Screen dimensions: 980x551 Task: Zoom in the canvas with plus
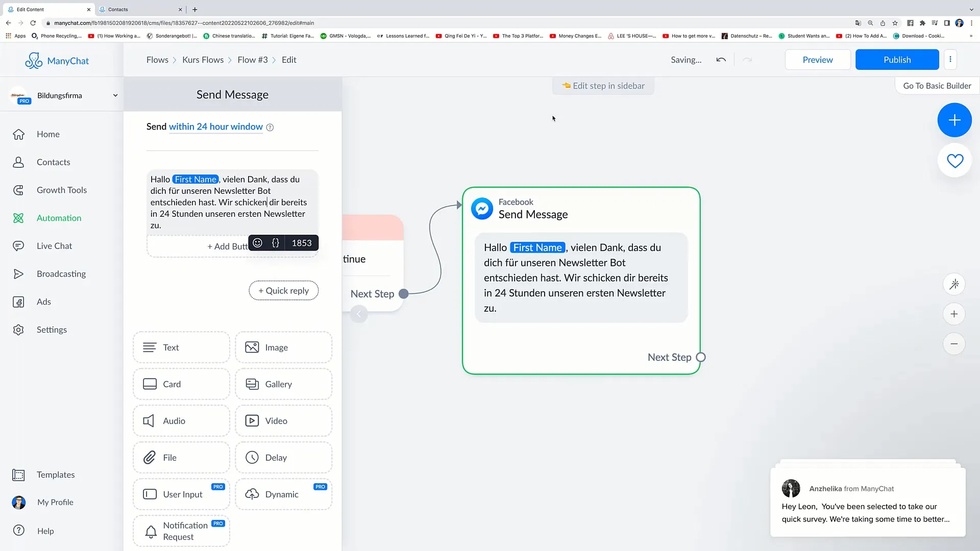coord(954,314)
